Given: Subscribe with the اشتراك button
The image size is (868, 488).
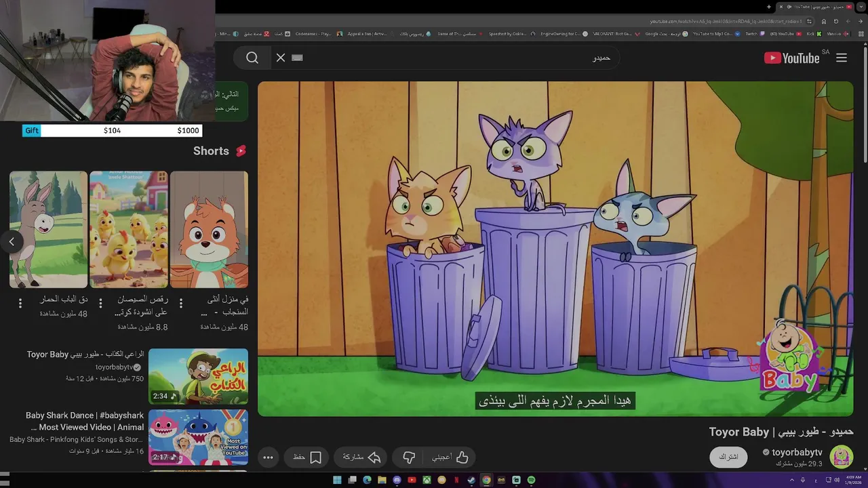Looking at the screenshot, I should coord(728,457).
